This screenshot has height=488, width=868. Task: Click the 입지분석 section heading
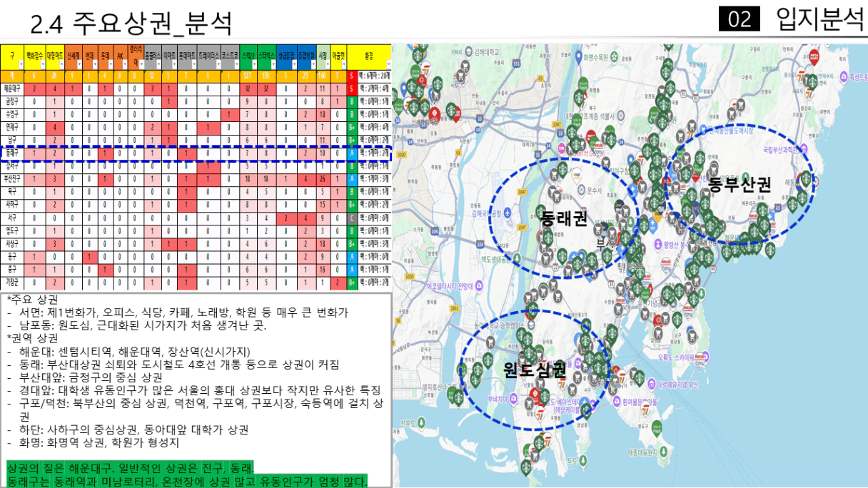(x=819, y=19)
